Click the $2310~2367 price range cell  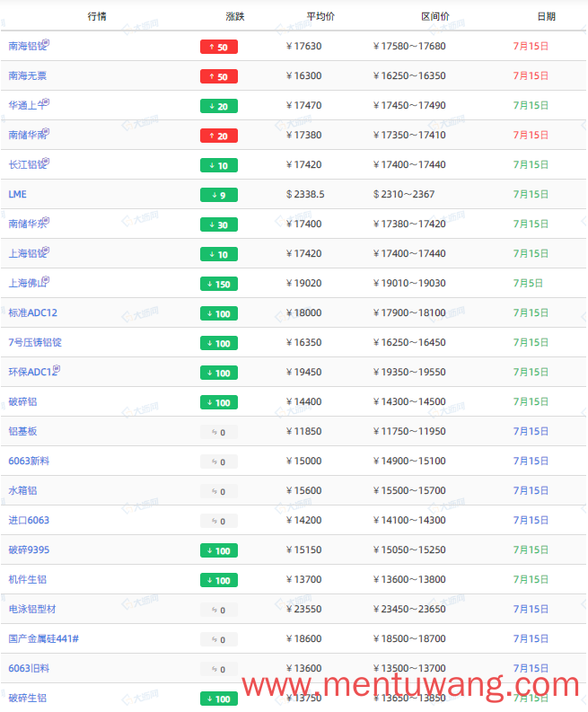(x=404, y=194)
